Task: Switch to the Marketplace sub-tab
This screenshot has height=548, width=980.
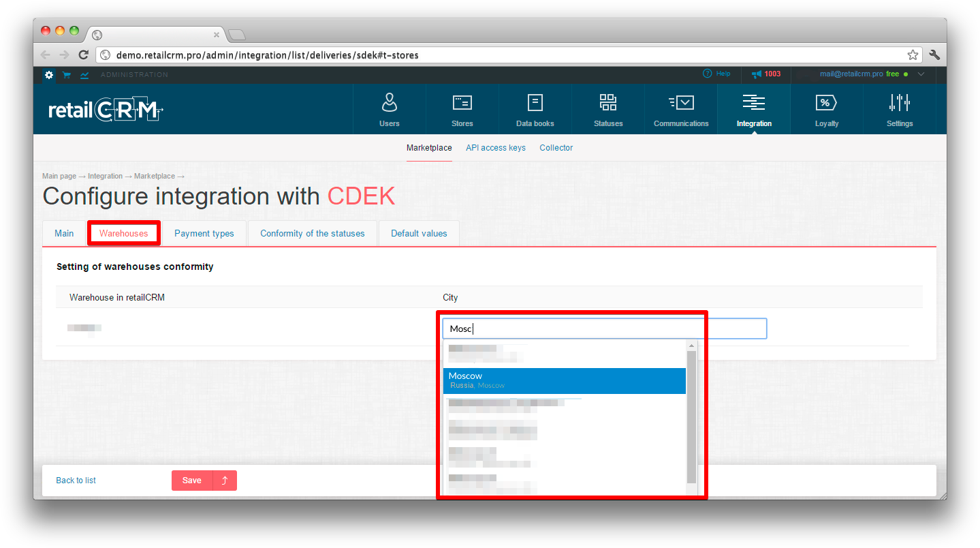Action: 429,148
